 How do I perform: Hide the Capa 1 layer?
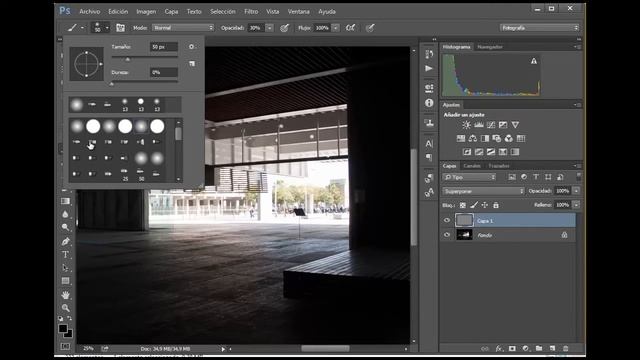pos(447,220)
